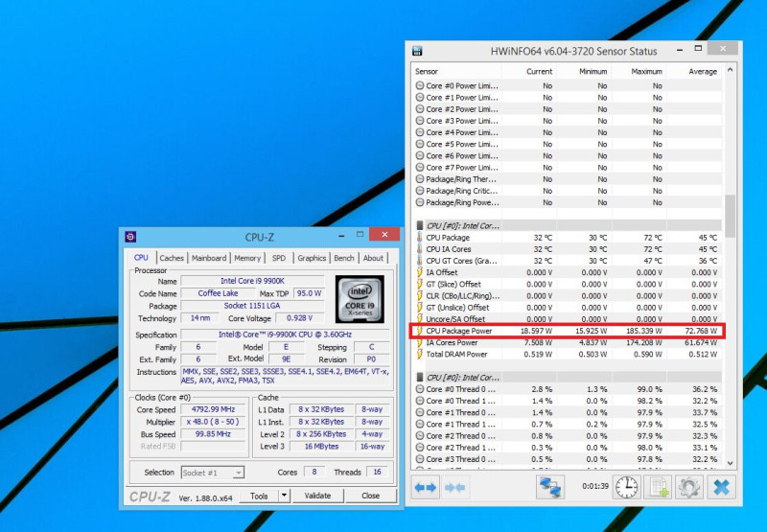Open the Memory tab

point(247,258)
